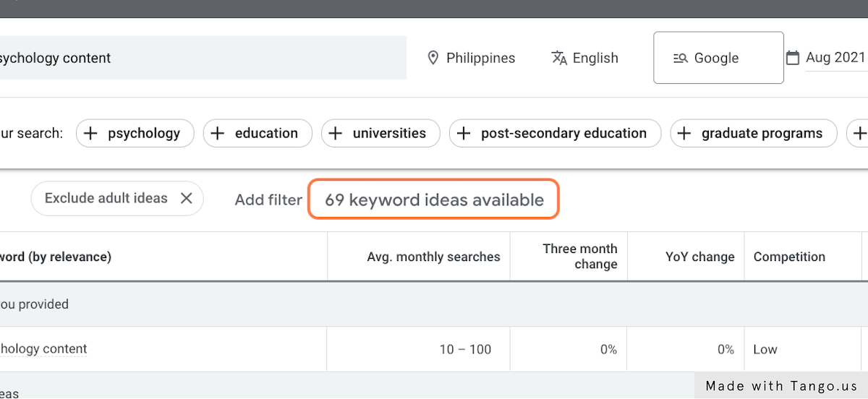The width and height of the screenshot is (868, 399).
Task: Open the Google search network selector
Action: (x=718, y=58)
